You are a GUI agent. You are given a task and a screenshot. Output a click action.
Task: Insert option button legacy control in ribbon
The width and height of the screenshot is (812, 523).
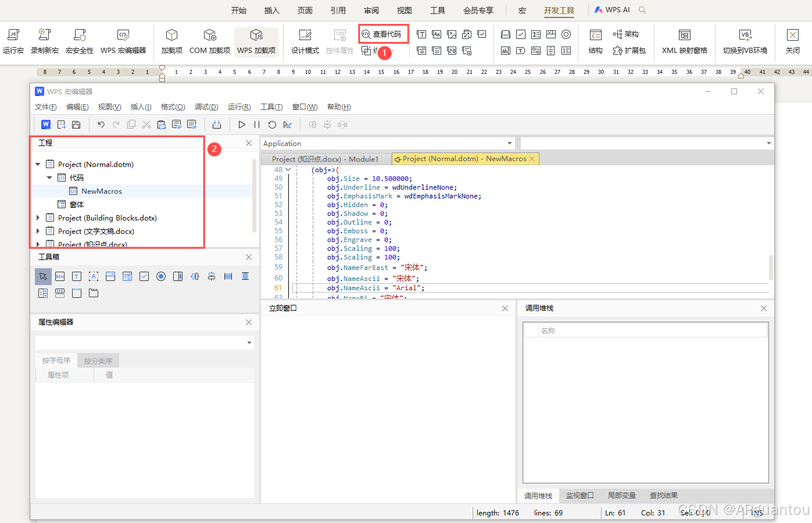(x=566, y=34)
